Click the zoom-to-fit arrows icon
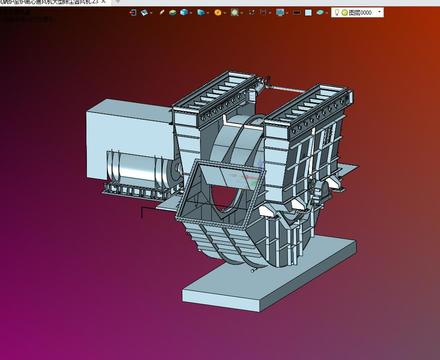Screen dimensions: 440x360 [x=252, y=13]
